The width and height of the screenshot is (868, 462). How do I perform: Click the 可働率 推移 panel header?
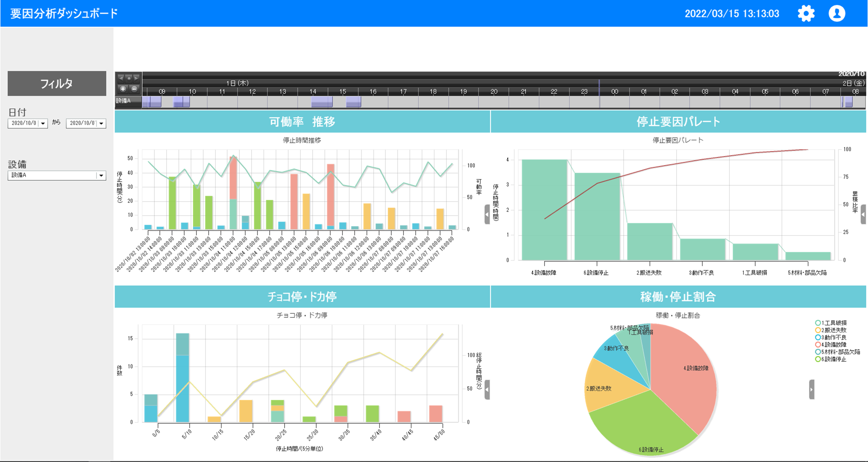302,121
